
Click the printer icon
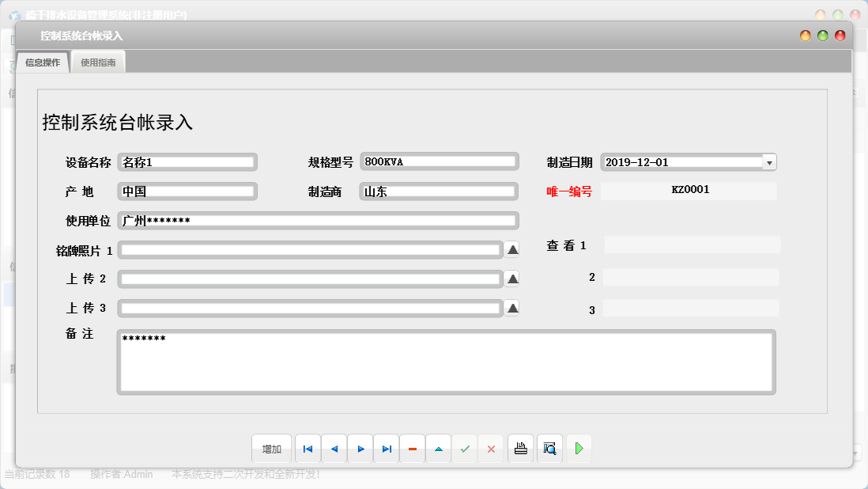[x=520, y=449]
